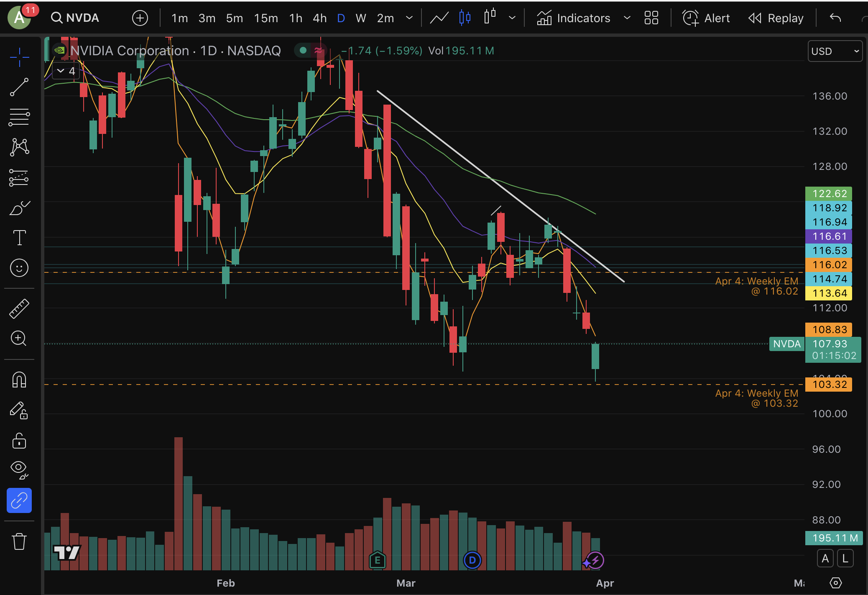The height and width of the screenshot is (595, 868).
Task: Open the forecasting and measurement tools
Action: [19, 177]
